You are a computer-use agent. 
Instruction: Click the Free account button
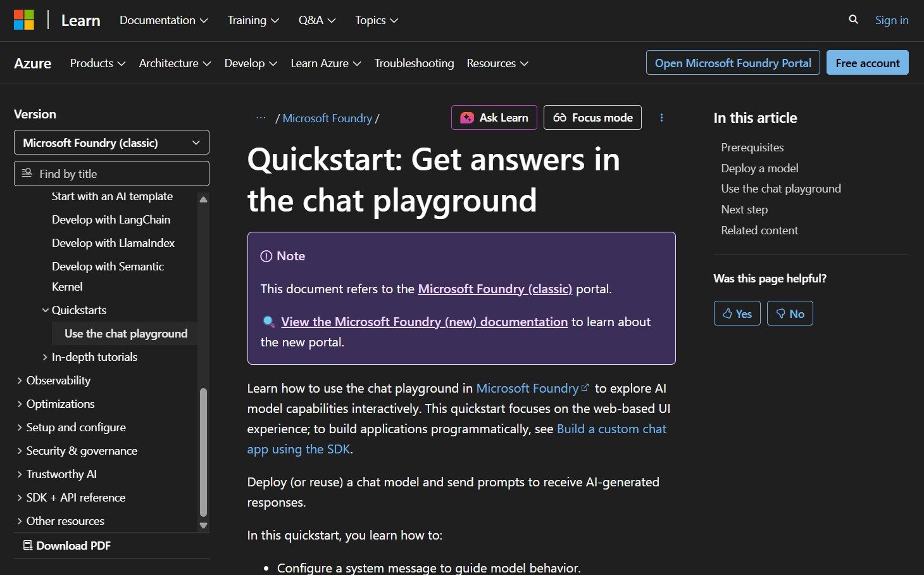867,63
